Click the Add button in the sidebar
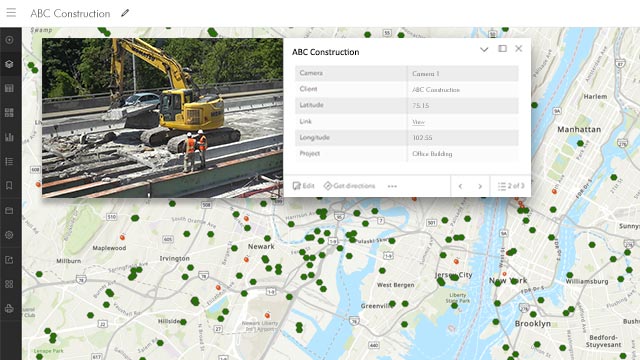 [9, 40]
